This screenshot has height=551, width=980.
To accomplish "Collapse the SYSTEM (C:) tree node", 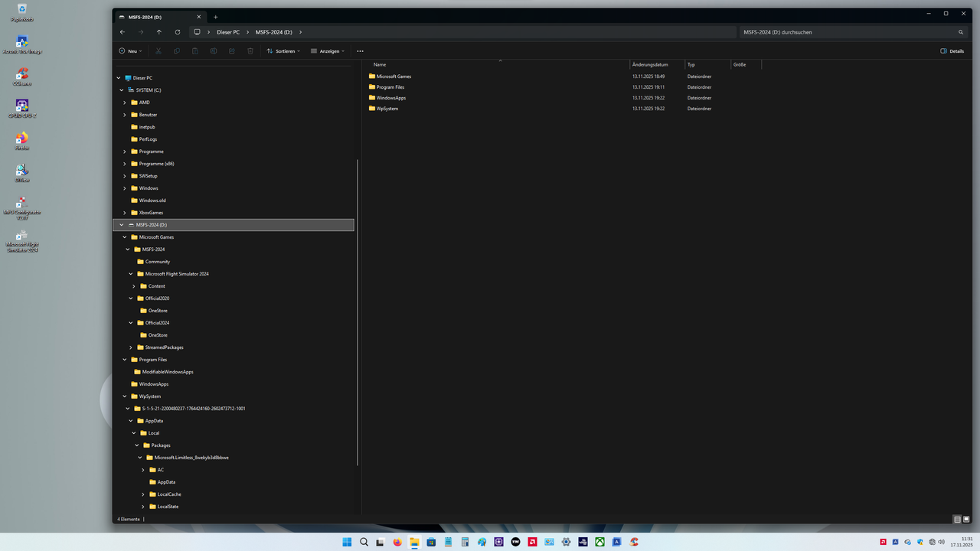I will [122, 90].
